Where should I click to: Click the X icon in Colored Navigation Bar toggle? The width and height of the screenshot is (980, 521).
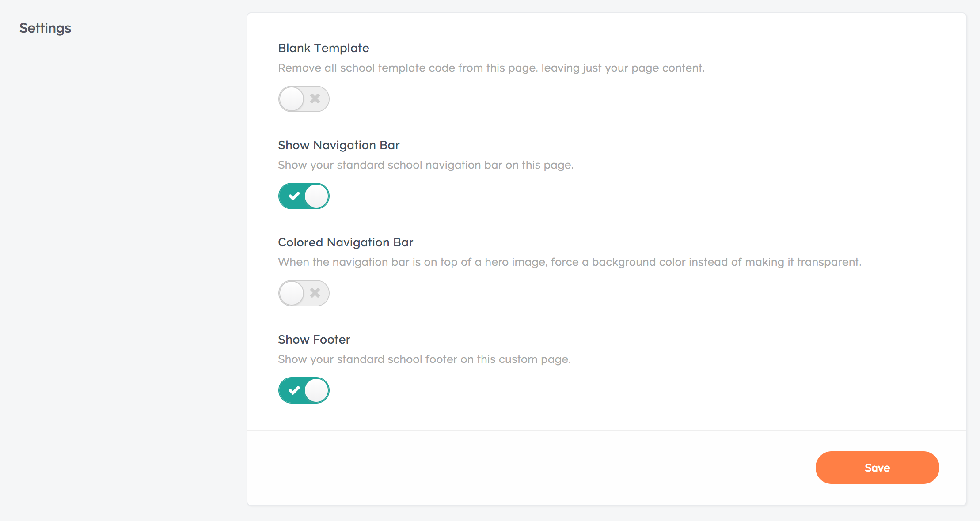click(x=315, y=293)
